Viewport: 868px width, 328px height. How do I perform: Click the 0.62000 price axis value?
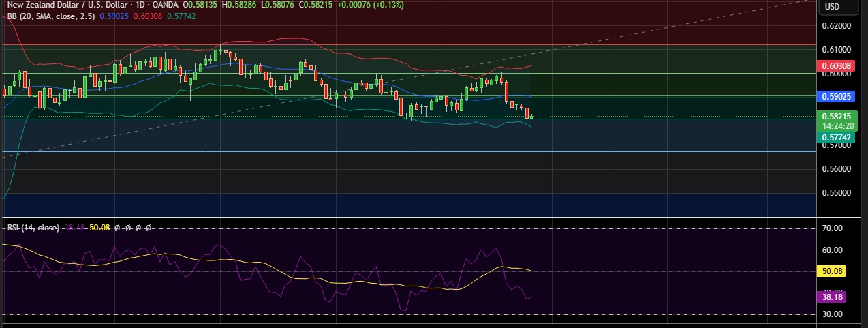point(837,26)
